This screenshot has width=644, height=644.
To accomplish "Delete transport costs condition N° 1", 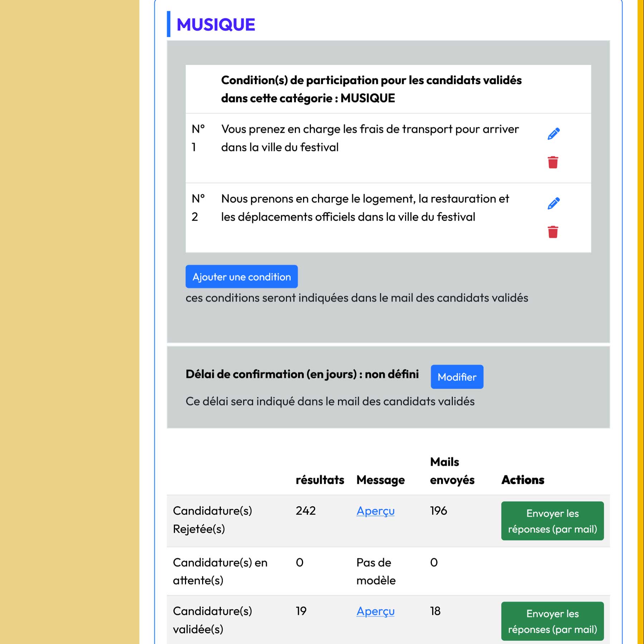I will click(553, 162).
